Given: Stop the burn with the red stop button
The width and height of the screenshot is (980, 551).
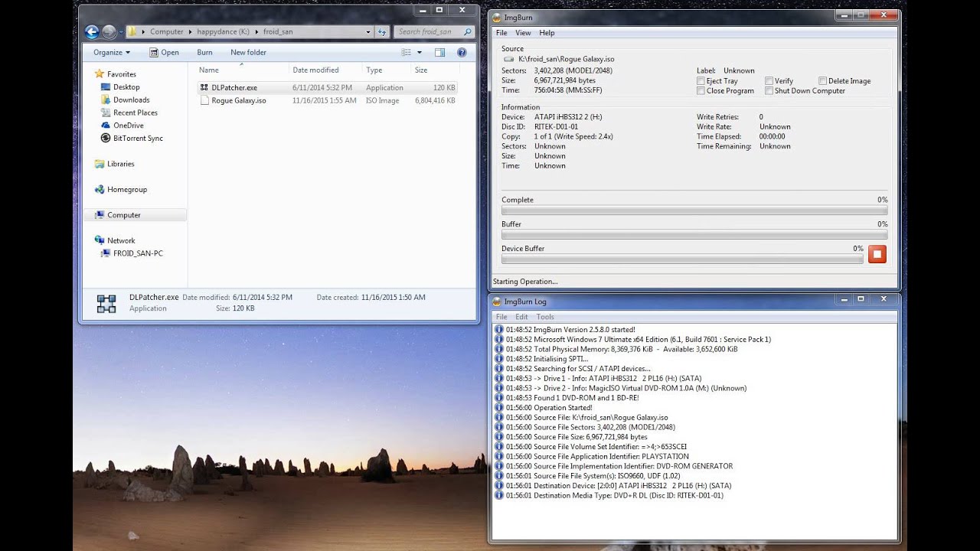Looking at the screenshot, I should 877,254.
